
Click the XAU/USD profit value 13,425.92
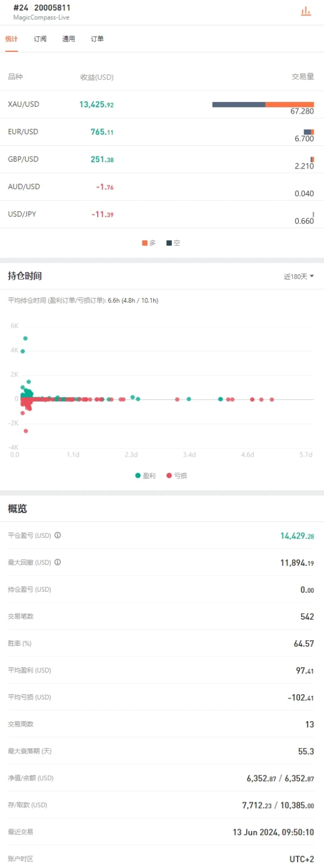pyautogui.click(x=96, y=104)
